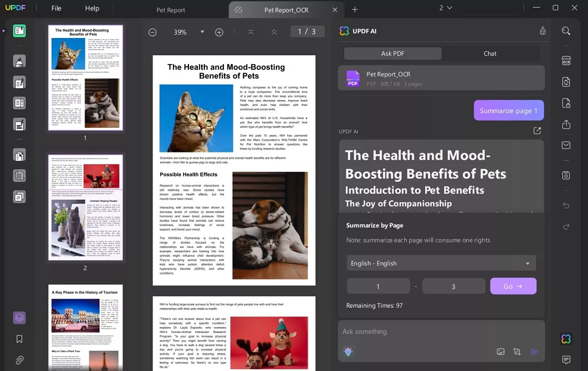Image resolution: width=588 pixels, height=371 pixels.
Task: Show the Layers panel
Action: (x=19, y=318)
